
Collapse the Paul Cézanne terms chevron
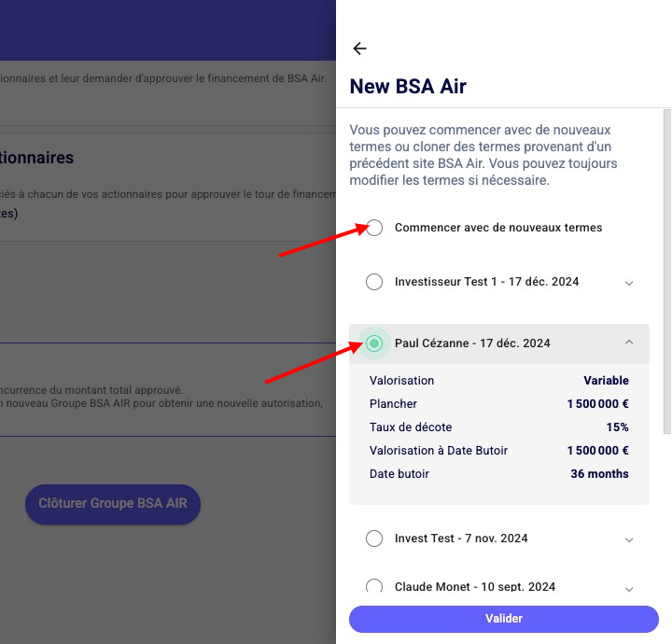point(629,343)
